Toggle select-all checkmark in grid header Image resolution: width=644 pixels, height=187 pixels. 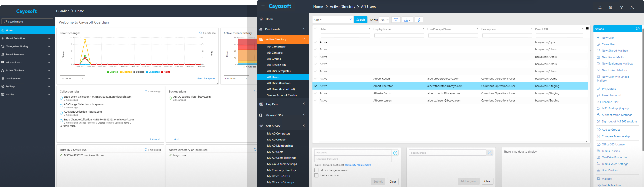coord(316,29)
